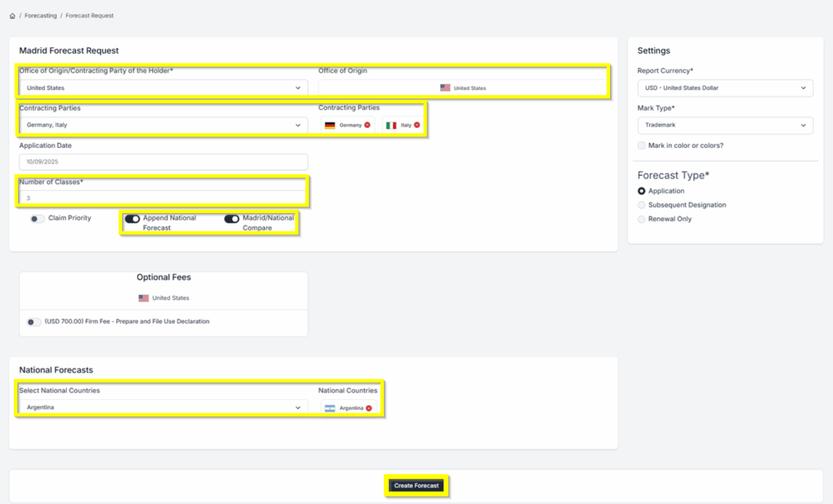Remove Germany from contracting parties
Viewport: 833px width, 504px height.
click(367, 125)
